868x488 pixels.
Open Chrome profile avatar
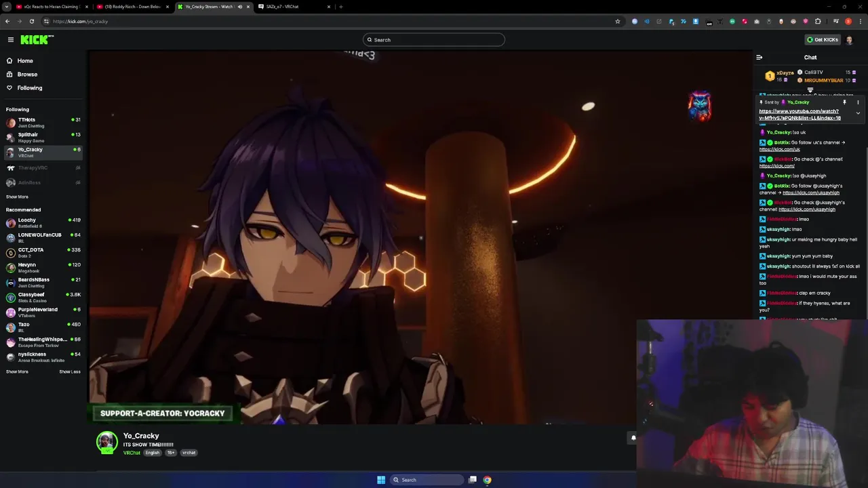point(848,22)
